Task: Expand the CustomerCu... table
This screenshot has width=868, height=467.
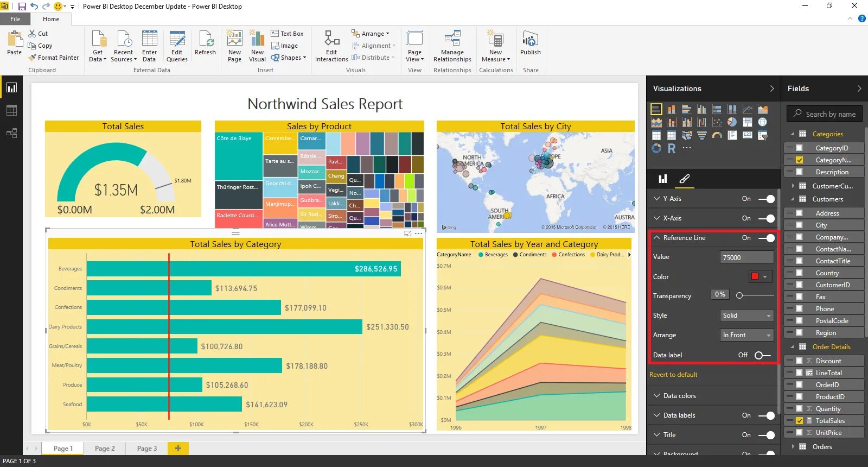Action: [792, 186]
